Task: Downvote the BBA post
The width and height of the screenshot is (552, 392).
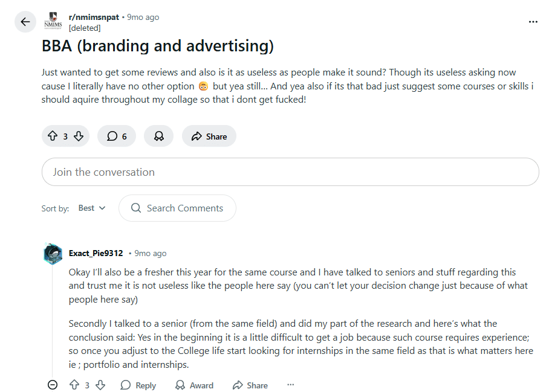Action: 79,137
